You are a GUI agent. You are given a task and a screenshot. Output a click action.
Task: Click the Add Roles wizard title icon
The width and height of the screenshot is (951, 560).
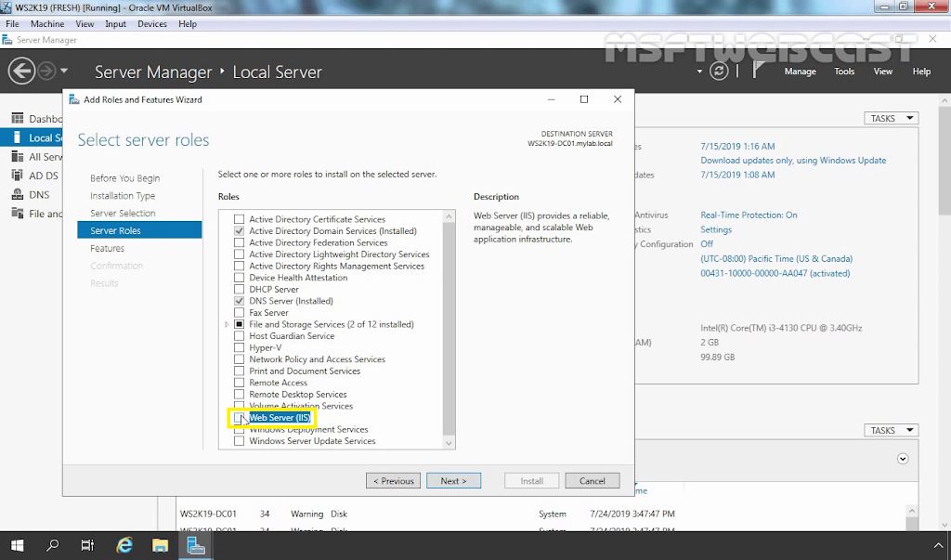point(74,99)
